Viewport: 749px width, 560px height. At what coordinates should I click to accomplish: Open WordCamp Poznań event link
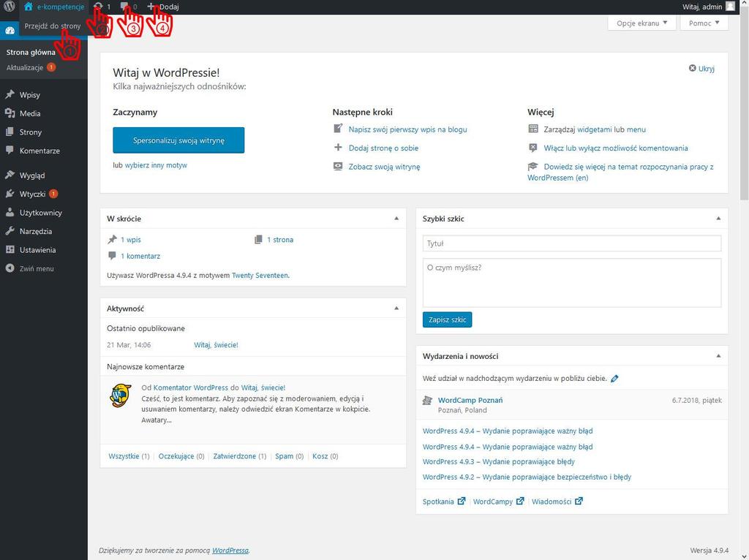[470, 400]
